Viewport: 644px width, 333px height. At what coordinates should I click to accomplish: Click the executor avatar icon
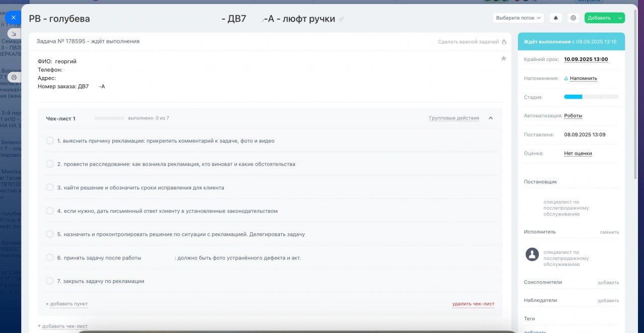click(532, 254)
